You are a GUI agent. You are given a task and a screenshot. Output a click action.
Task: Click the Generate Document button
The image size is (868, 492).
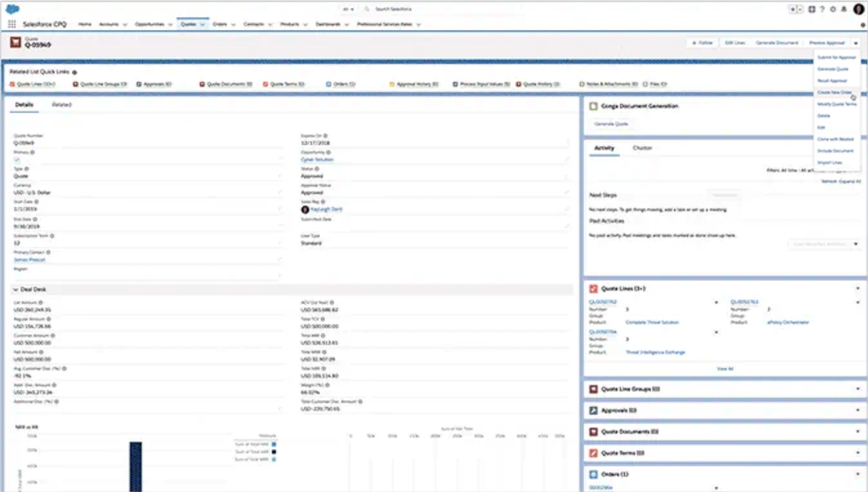click(x=776, y=43)
